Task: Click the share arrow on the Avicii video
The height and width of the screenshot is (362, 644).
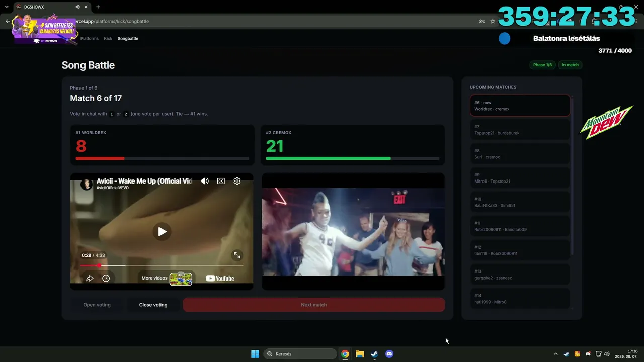Action: point(90,278)
